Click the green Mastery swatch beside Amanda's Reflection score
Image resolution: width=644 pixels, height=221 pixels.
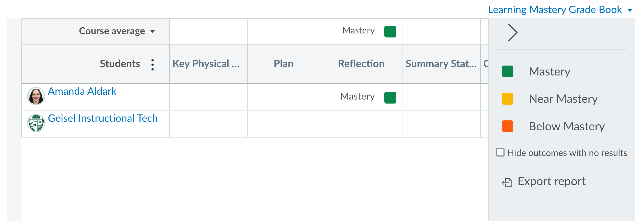click(390, 97)
